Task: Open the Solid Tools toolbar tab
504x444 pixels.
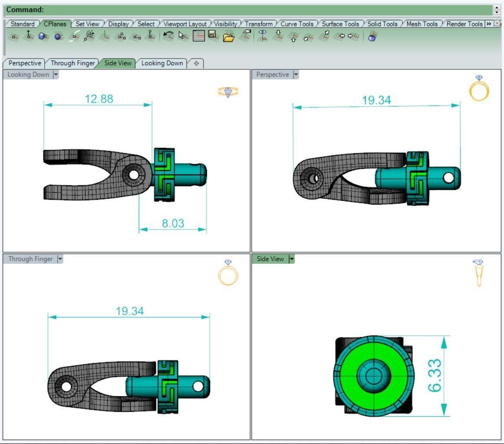Action: (x=383, y=24)
